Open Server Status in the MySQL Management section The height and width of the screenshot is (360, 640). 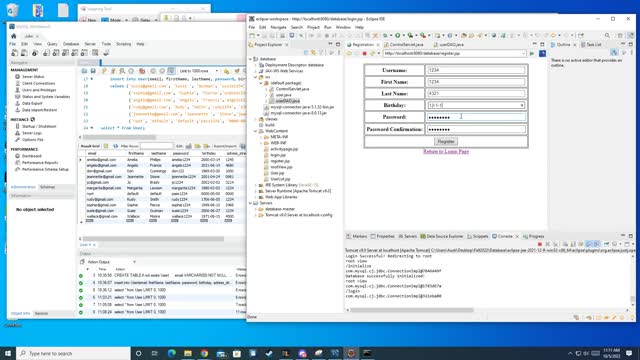pyautogui.click(x=33, y=77)
